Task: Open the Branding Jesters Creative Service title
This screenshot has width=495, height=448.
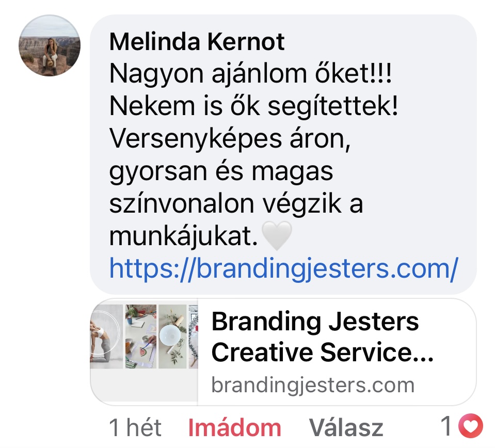Action: point(322,337)
